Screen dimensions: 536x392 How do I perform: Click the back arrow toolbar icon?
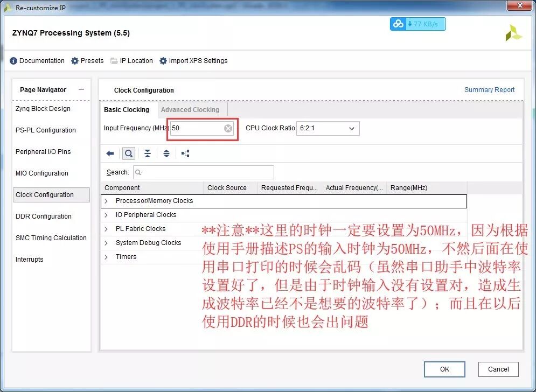[x=110, y=153]
